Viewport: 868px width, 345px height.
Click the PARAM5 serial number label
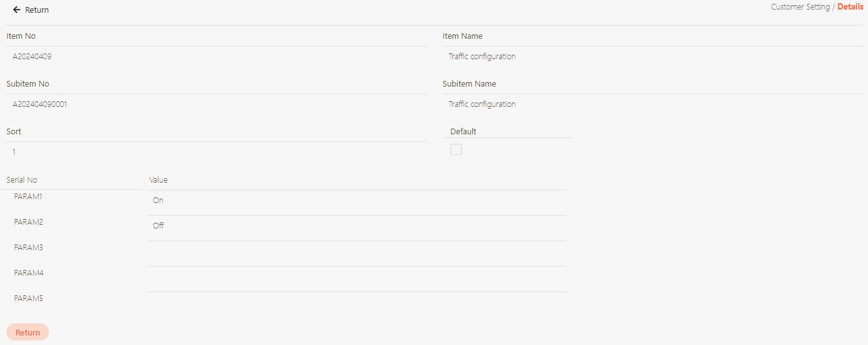(x=28, y=299)
